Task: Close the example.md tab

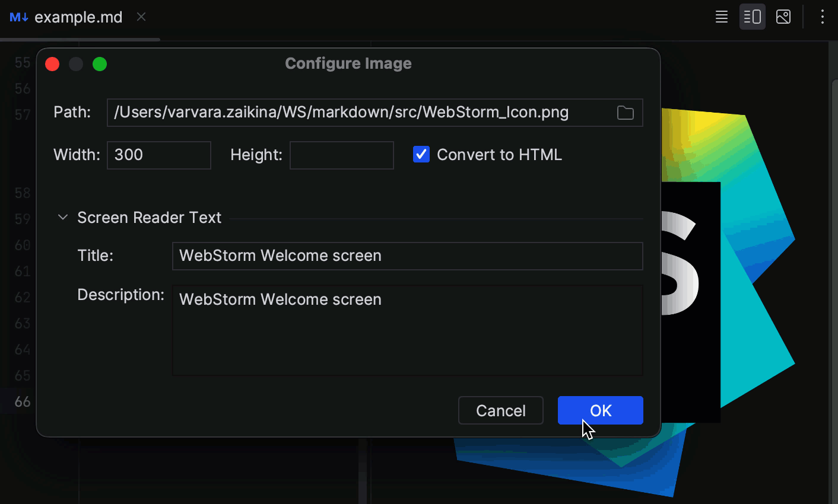Action: [x=141, y=17]
